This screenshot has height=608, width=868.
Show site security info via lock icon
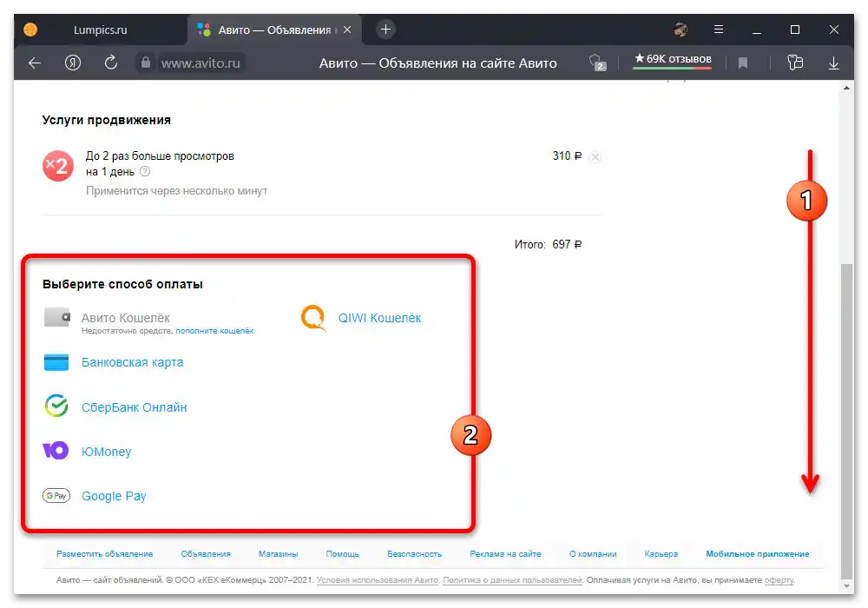coord(145,63)
